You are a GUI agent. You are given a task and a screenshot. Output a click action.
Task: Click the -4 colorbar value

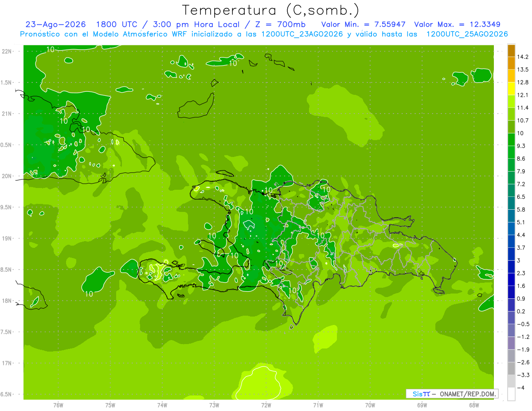pyautogui.click(x=521, y=388)
